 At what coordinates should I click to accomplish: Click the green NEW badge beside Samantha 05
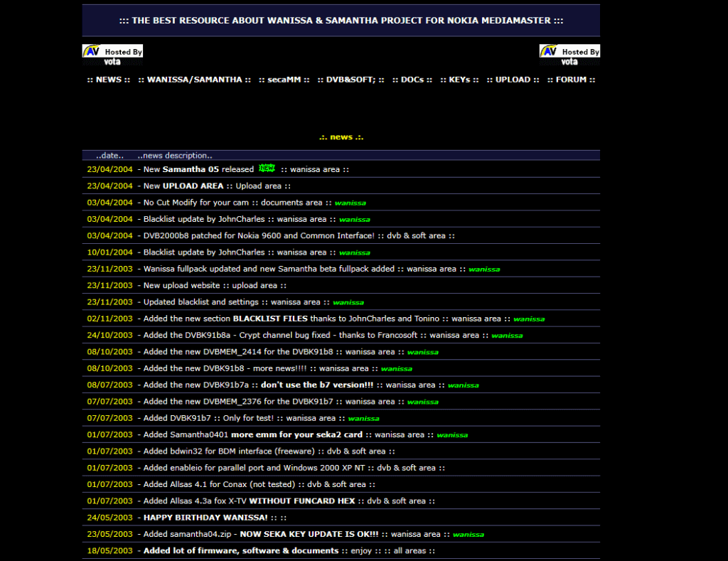267,169
